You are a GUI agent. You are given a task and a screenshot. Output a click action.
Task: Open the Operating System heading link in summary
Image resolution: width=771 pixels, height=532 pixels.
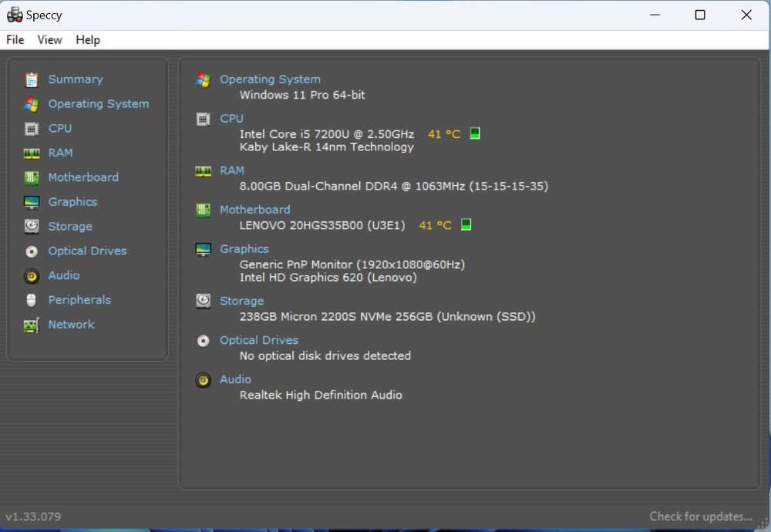(x=270, y=79)
